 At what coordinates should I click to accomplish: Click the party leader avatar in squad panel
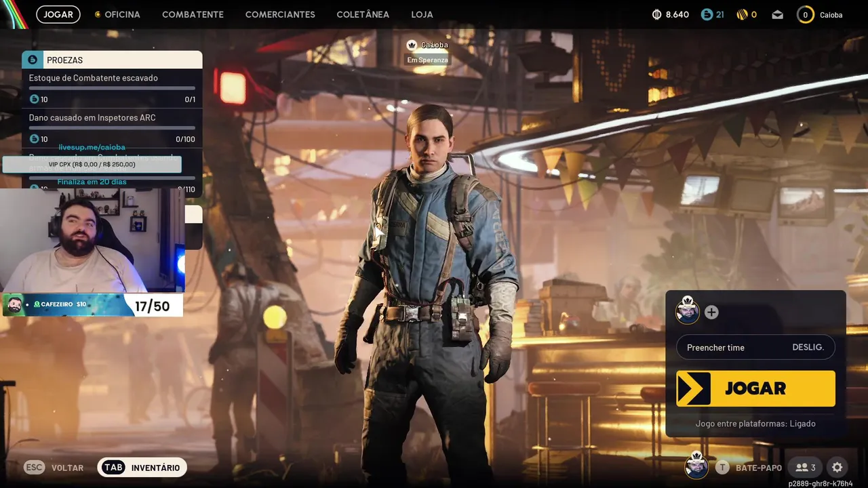[688, 310]
